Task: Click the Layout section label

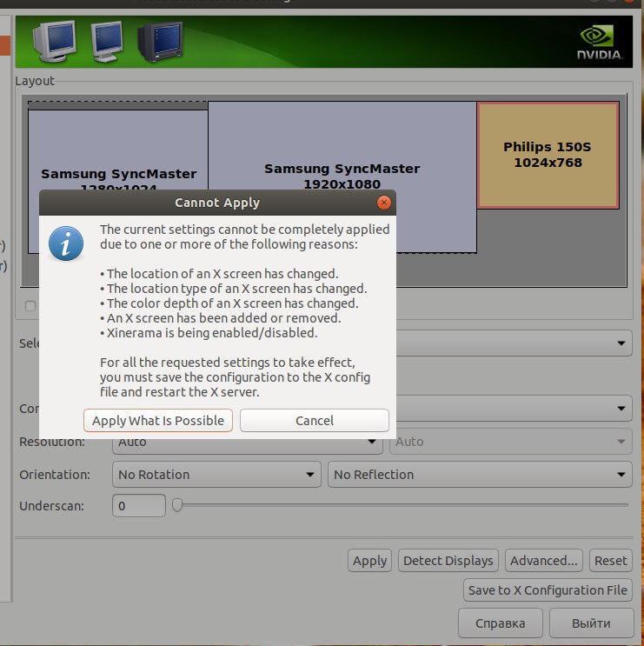Action: pyautogui.click(x=35, y=81)
